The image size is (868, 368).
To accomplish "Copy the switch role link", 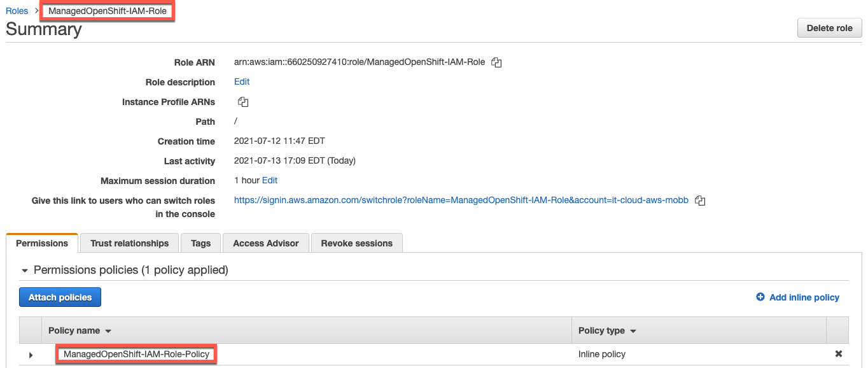I will [x=700, y=201].
